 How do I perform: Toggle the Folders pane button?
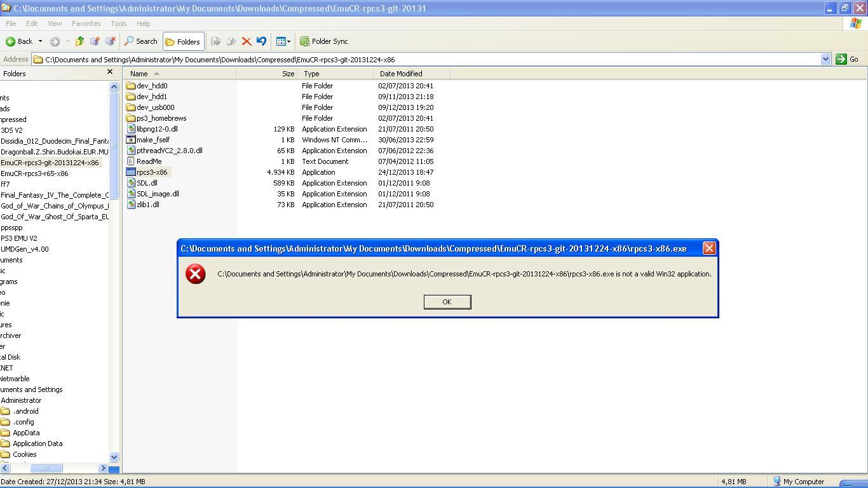pyautogui.click(x=183, y=41)
